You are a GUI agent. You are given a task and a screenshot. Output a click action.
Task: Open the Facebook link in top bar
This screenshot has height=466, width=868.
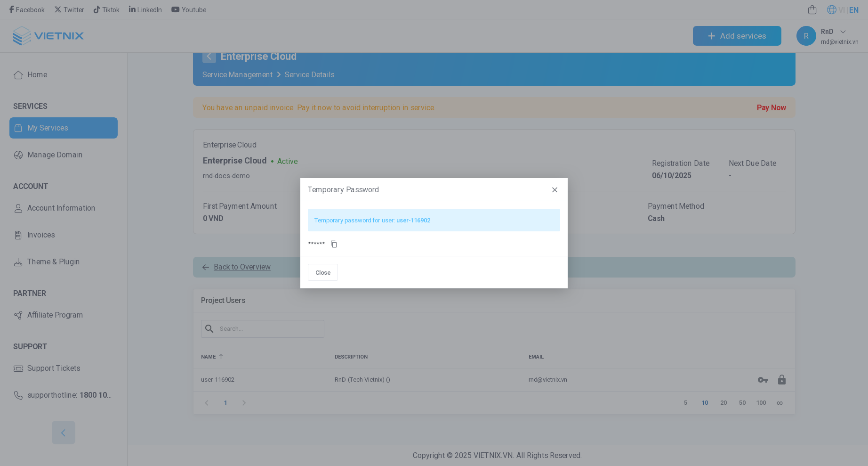[x=27, y=10]
